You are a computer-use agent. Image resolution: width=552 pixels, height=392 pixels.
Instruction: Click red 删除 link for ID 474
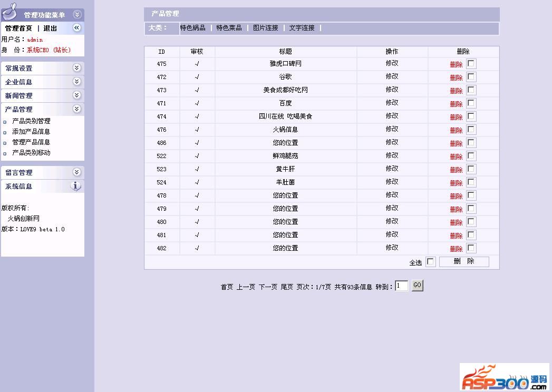456,117
